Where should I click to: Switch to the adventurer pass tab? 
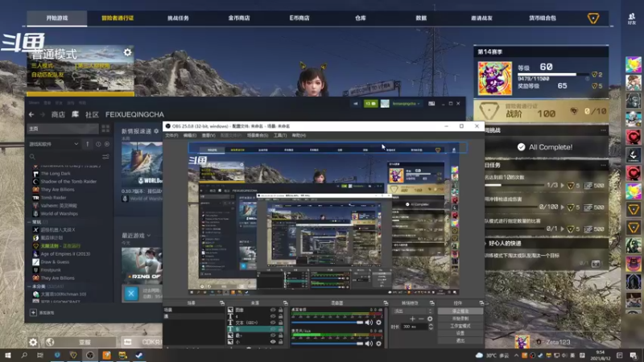click(118, 18)
